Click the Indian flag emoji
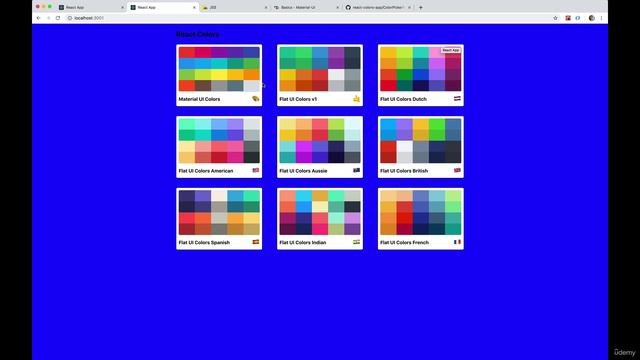 pos(356,242)
